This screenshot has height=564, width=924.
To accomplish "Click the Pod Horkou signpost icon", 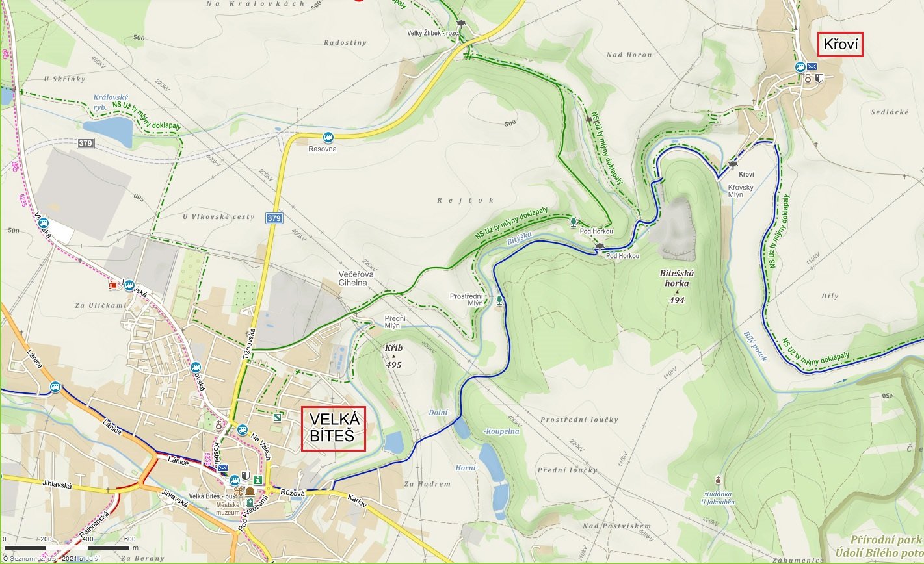I will click(x=600, y=246).
